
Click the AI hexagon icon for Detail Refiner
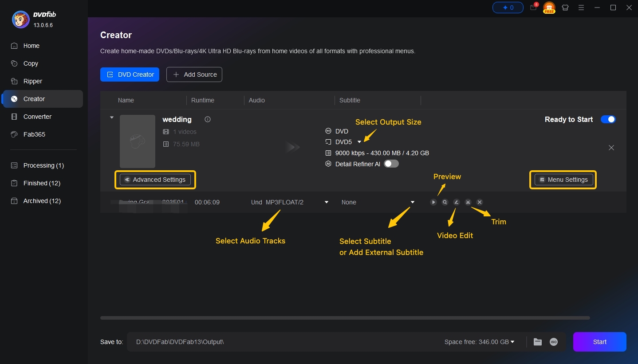click(x=328, y=164)
